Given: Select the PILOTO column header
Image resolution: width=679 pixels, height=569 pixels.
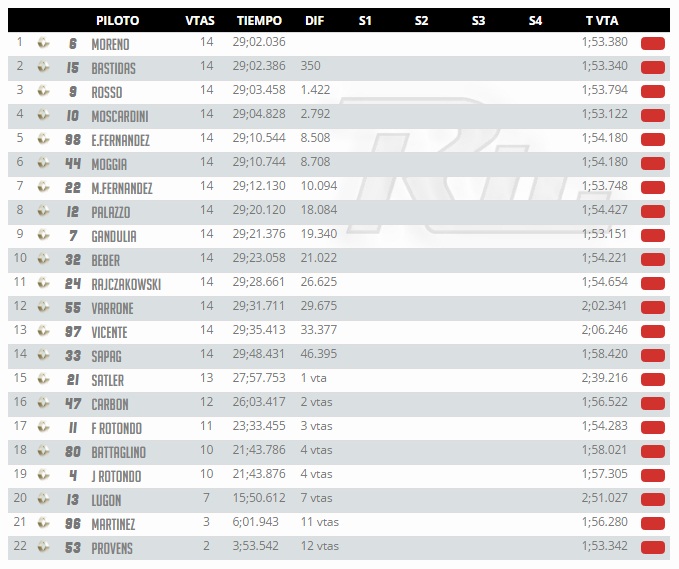Looking at the screenshot, I should click(117, 20).
